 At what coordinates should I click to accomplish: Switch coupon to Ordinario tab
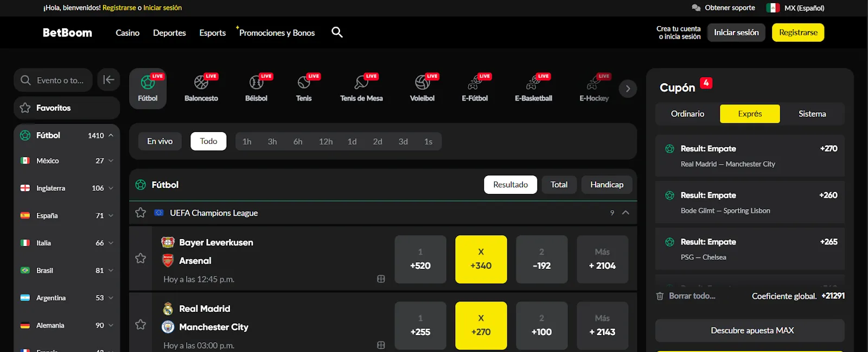coord(687,114)
